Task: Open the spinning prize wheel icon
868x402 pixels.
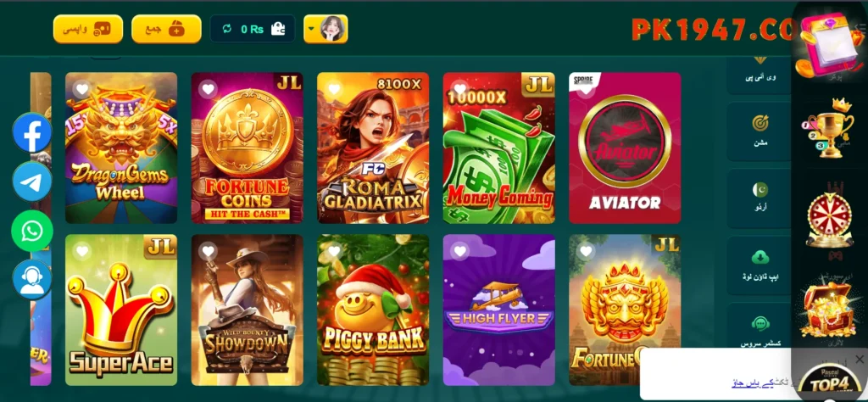Action: pyautogui.click(x=829, y=220)
